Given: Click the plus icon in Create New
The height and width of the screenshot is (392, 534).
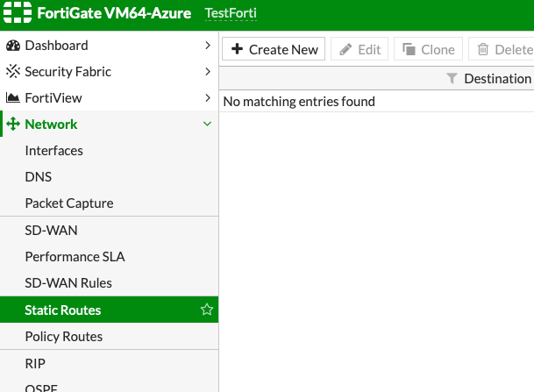Looking at the screenshot, I should (x=237, y=49).
